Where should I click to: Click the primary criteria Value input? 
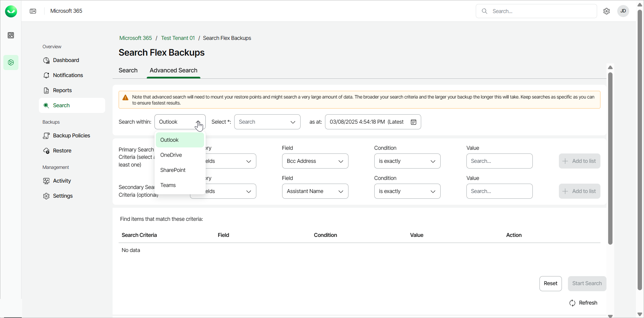tap(499, 161)
